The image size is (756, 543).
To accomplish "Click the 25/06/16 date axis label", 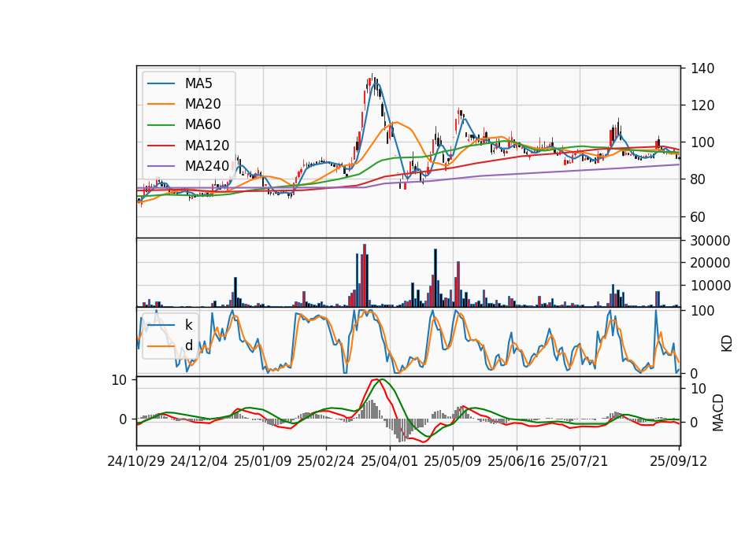I will 517,461.
